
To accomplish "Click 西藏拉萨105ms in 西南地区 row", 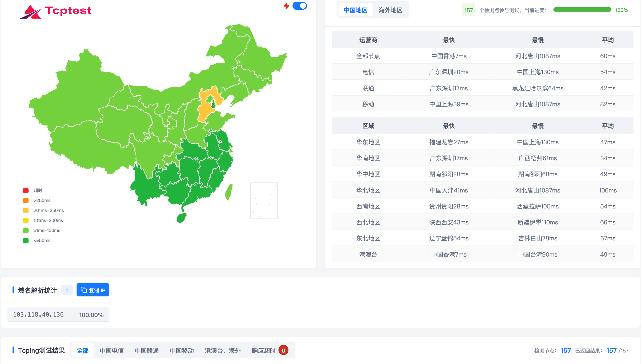I will coord(538,206).
